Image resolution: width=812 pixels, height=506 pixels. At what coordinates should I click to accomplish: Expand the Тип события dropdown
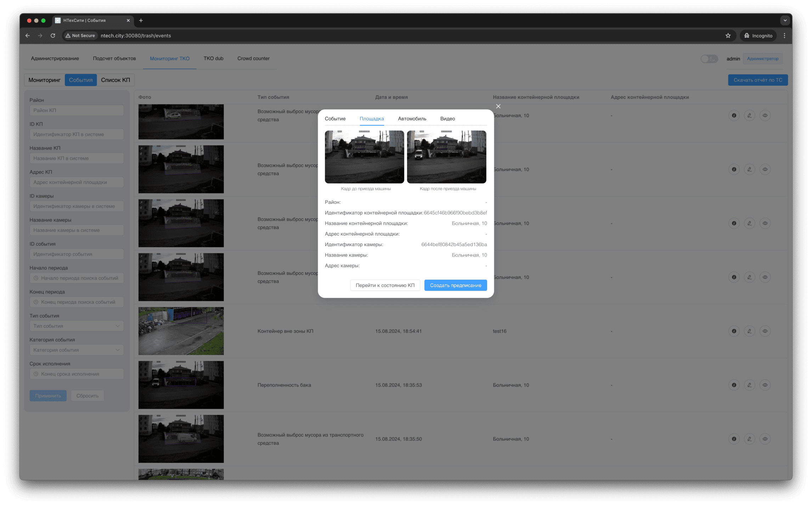pos(77,326)
